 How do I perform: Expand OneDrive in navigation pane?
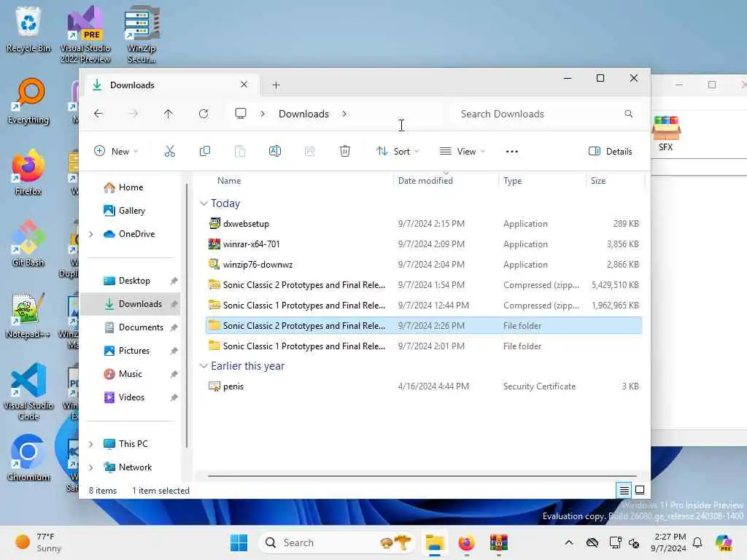pos(91,234)
